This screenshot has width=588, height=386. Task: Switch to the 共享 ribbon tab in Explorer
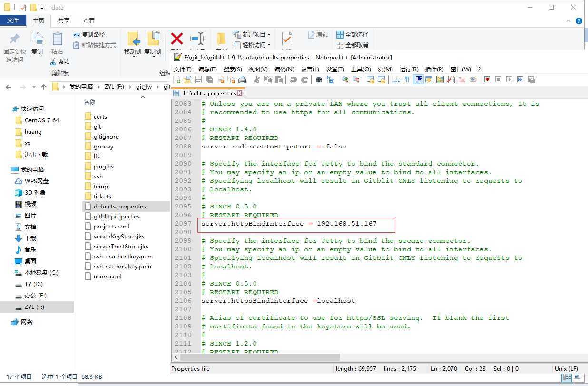click(64, 20)
